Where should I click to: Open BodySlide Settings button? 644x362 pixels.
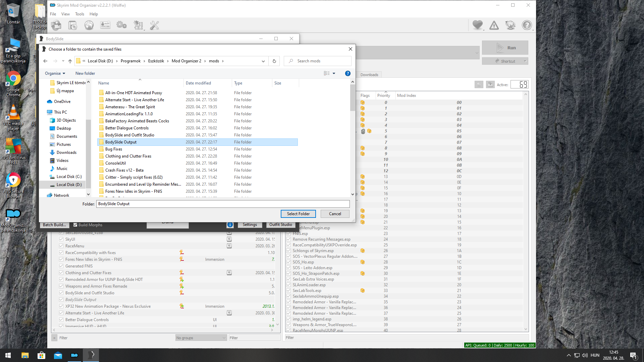[x=250, y=225]
